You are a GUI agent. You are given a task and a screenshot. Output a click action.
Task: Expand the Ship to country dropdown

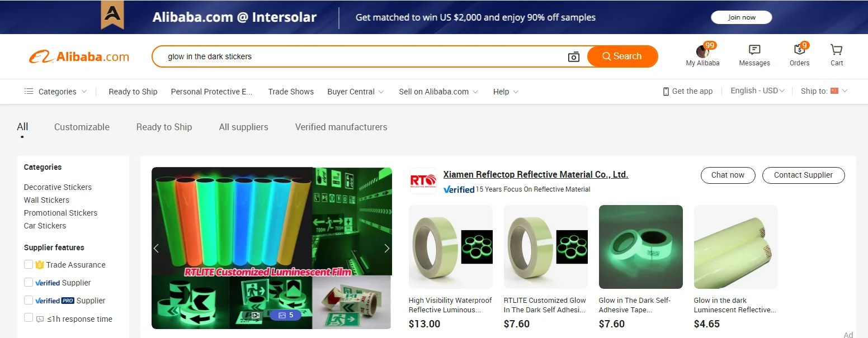[824, 91]
